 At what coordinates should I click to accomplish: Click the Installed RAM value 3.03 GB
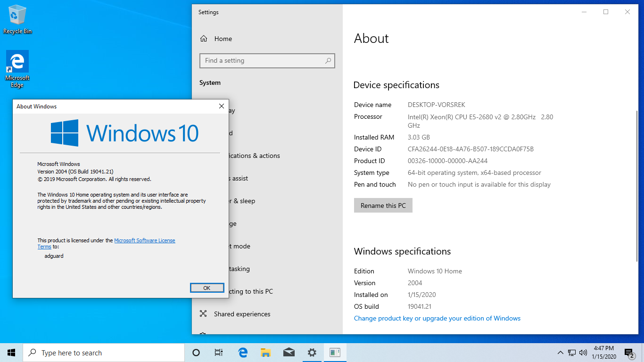(x=419, y=137)
